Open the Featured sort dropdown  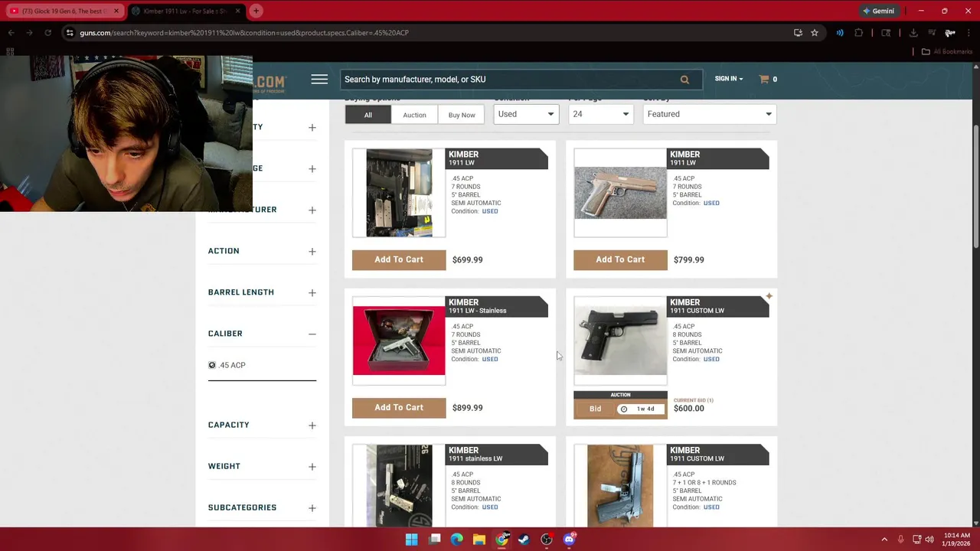(709, 114)
